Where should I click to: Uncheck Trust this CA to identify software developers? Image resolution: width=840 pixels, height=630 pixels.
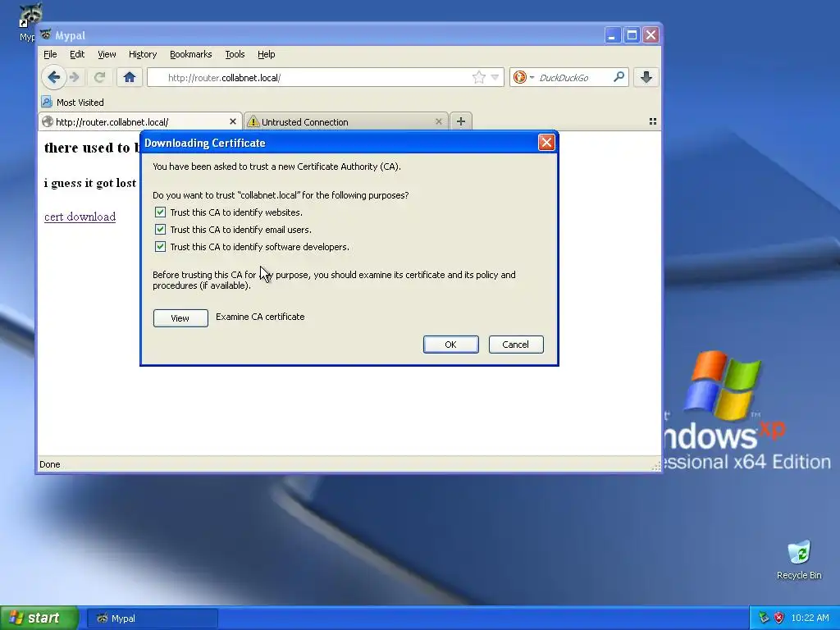coord(160,246)
